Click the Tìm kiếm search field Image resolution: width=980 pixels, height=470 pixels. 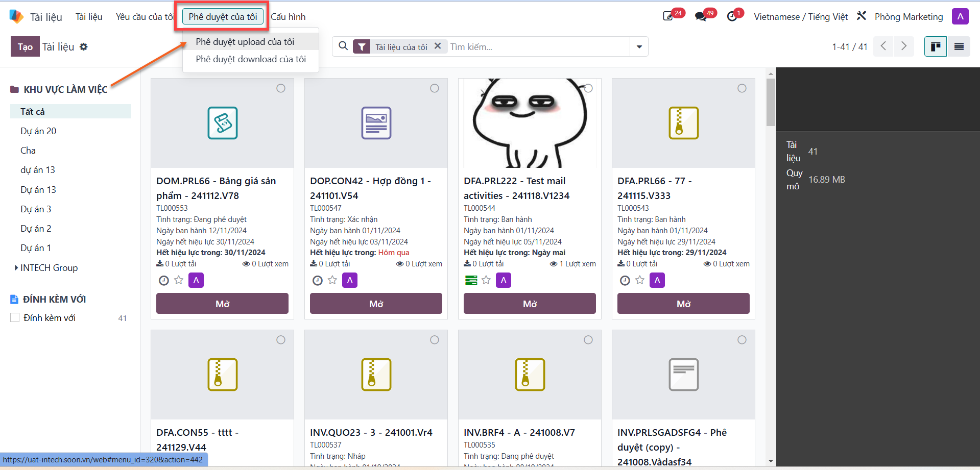pos(539,46)
